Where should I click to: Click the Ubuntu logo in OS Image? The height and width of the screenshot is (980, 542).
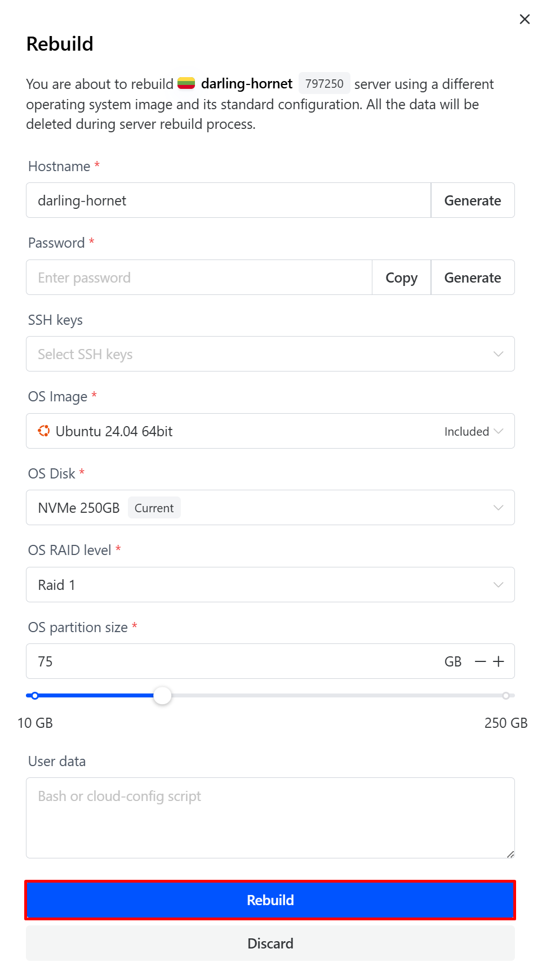[x=44, y=431]
